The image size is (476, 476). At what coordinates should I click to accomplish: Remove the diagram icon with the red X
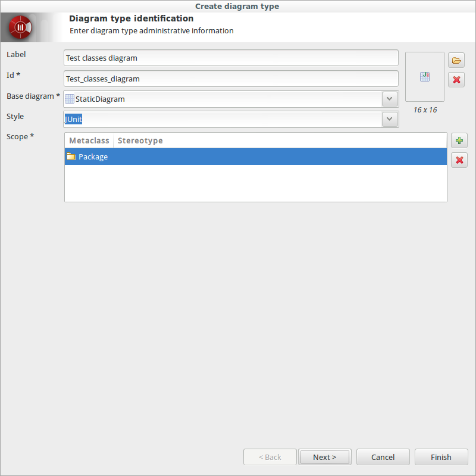(x=456, y=80)
